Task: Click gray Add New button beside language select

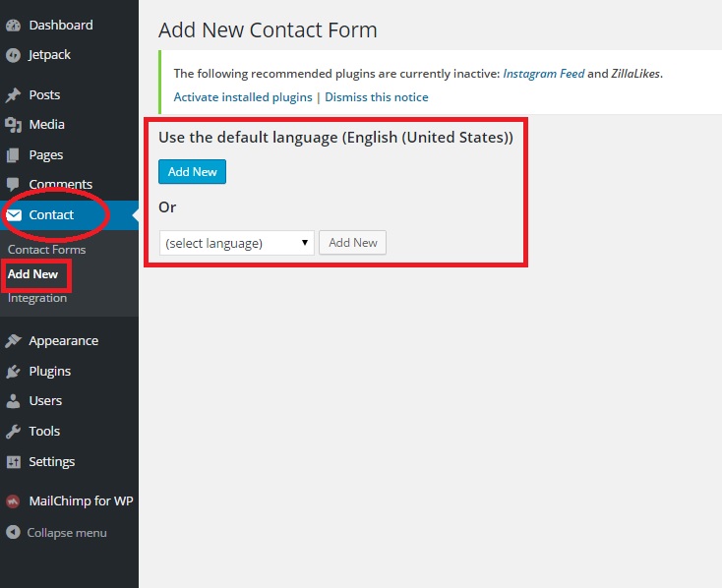Action: [x=353, y=243]
